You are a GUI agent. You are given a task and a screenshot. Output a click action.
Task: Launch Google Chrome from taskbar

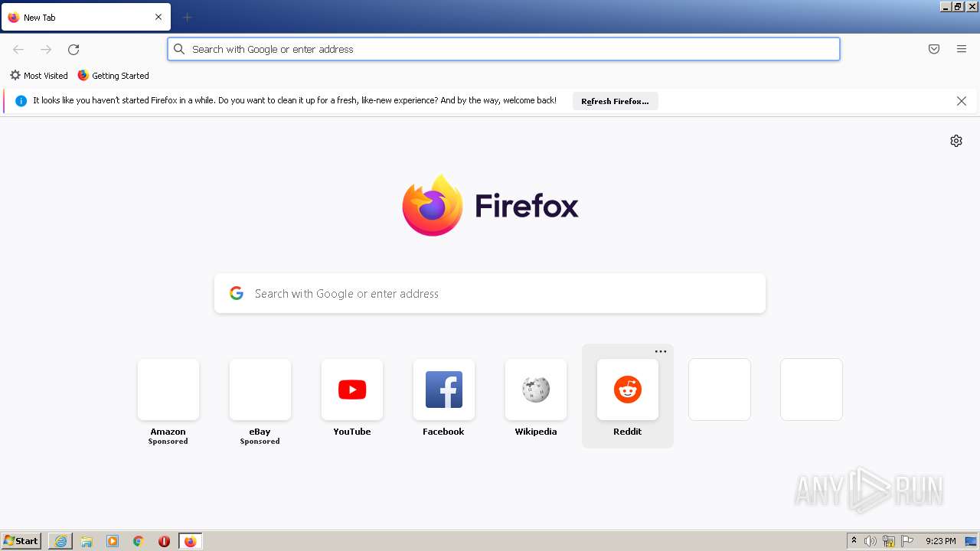(x=139, y=541)
